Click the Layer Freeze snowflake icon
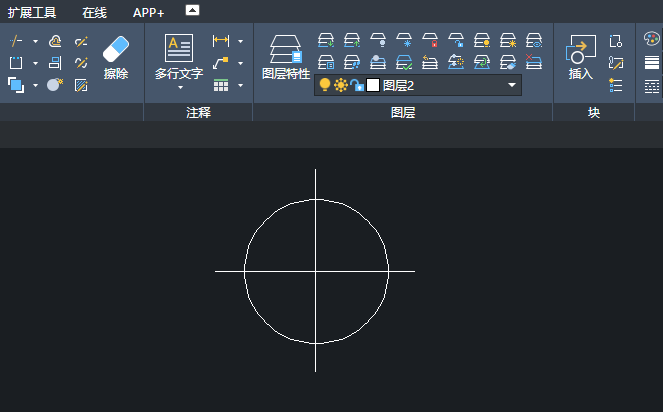 (x=404, y=40)
